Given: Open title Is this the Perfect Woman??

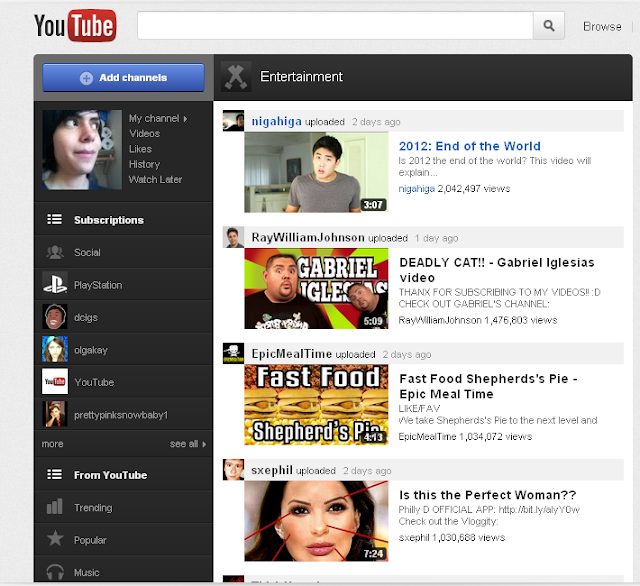Looking at the screenshot, I should coord(488,495).
